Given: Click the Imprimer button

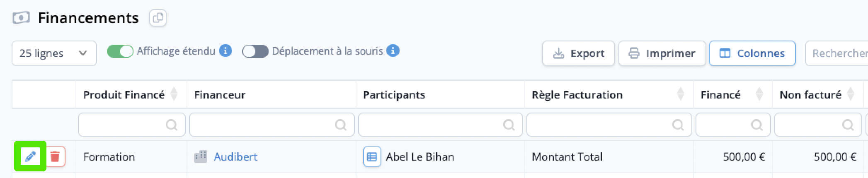Looking at the screenshot, I should (662, 53).
